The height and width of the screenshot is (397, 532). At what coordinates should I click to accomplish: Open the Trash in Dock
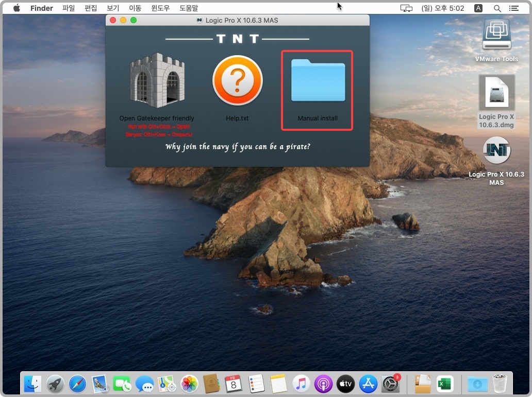click(500, 384)
